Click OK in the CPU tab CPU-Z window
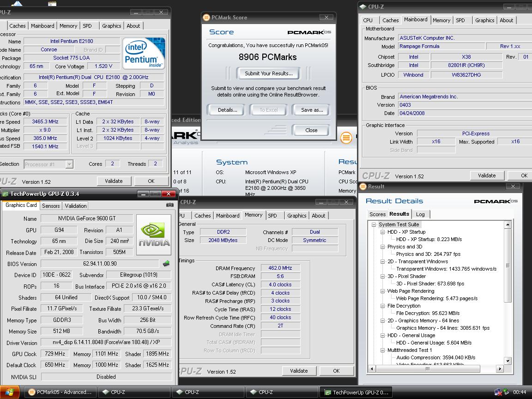Image resolution: width=532 pixels, height=399 pixels. point(151,181)
